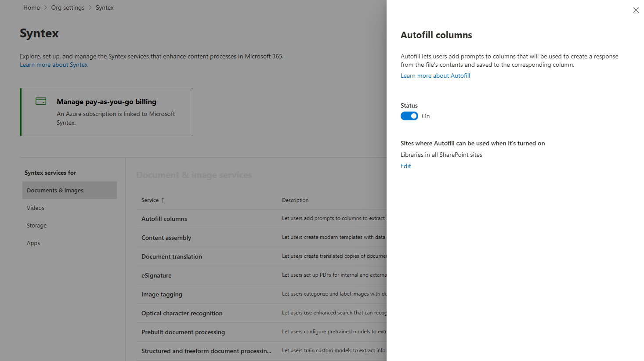Screen dimensions: 644x361
Task: Open Manage pay-as-you-go billing
Action: (106, 101)
